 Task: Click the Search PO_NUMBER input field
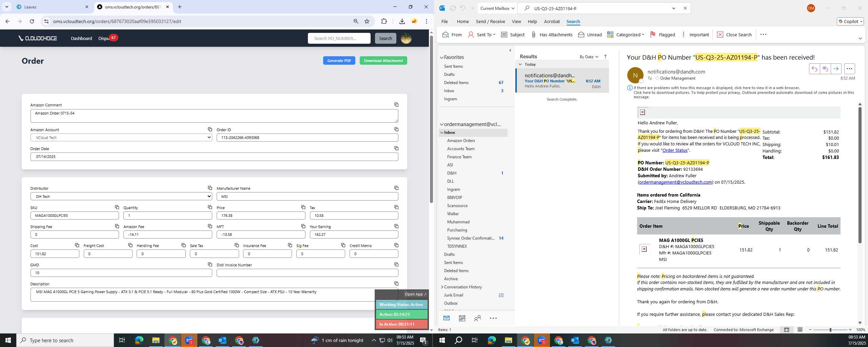(339, 38)
